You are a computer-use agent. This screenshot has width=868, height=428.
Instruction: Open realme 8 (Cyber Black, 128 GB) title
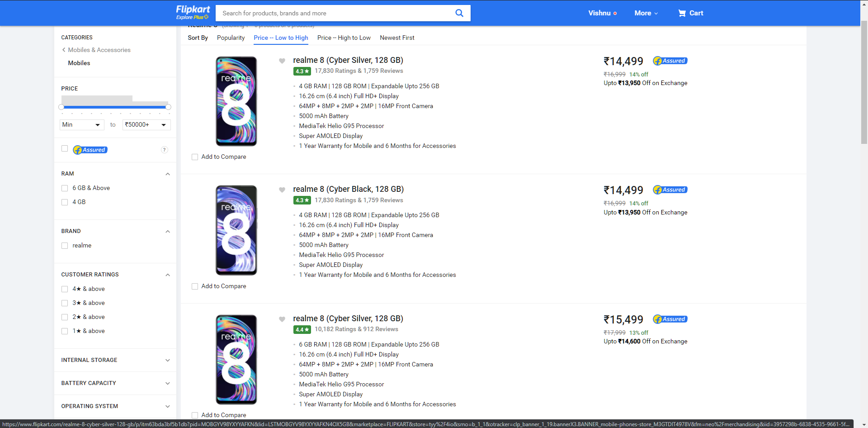[x=348, y=189]
